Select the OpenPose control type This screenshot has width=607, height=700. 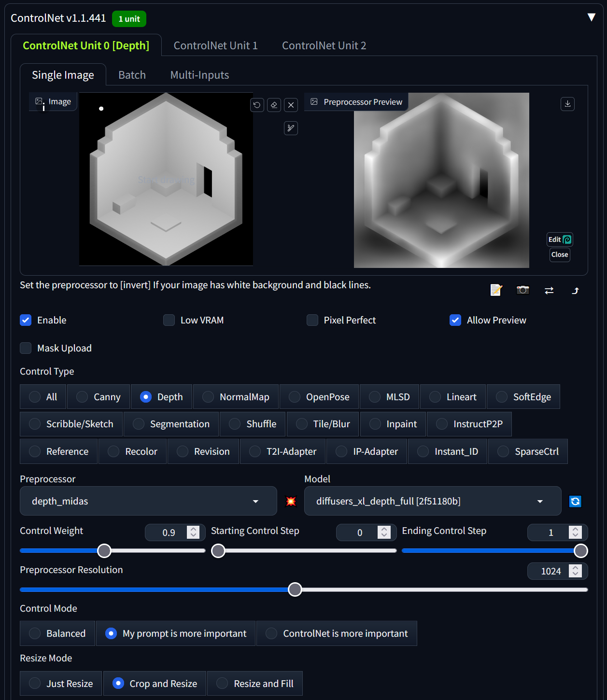click(x=319, y=397)
